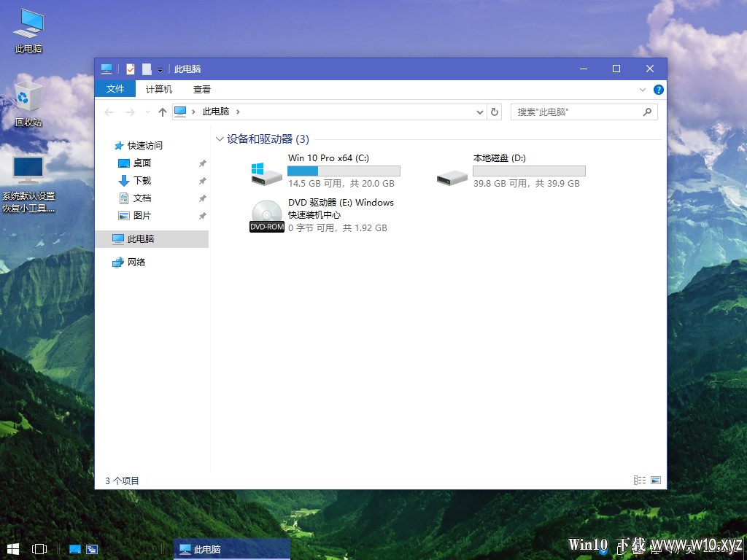
Task: Open the Task View icon on the taskbar
Action: pos(39,548)
